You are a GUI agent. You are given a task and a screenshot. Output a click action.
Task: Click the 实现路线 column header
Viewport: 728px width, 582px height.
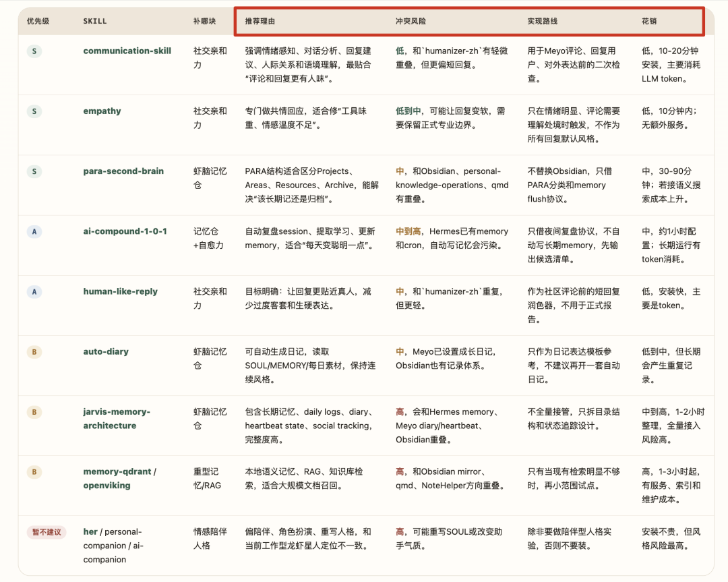click(542, 21)
